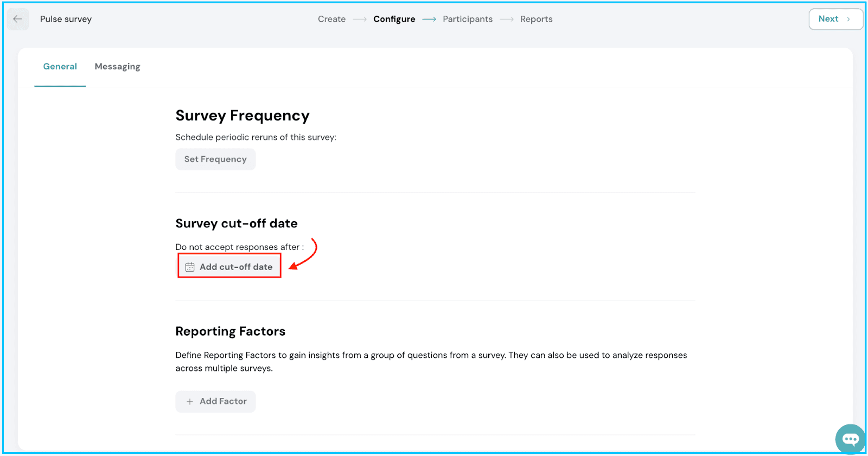Go to the Create step
Viewport: 868px width, 456px height.
pyautogui.click(x=331, y=19)
